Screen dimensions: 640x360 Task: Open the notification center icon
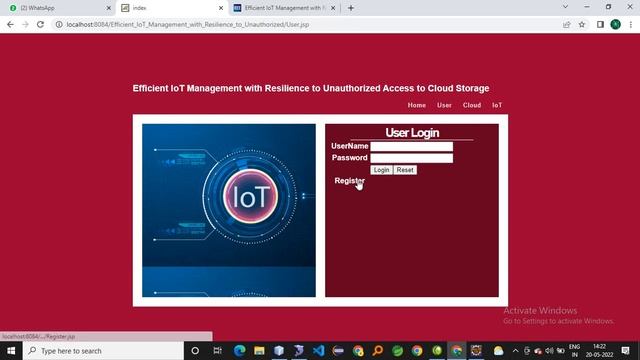[x=625, y=351]
